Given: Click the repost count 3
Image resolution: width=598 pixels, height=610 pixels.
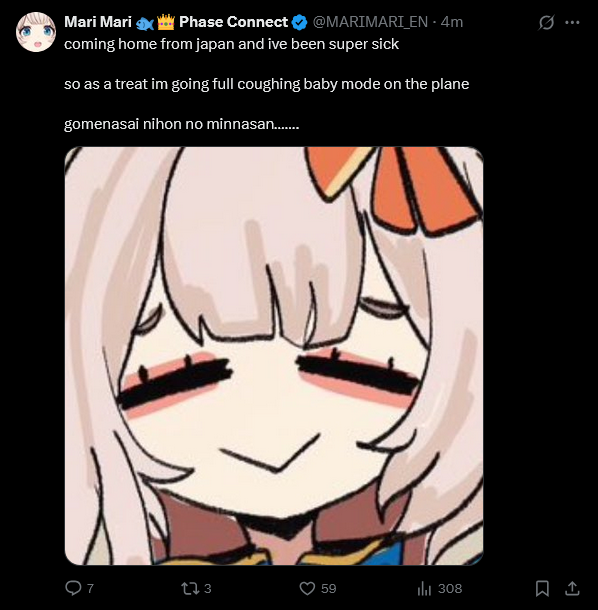Looking at the screenshot, I should (x=208, y=588).
